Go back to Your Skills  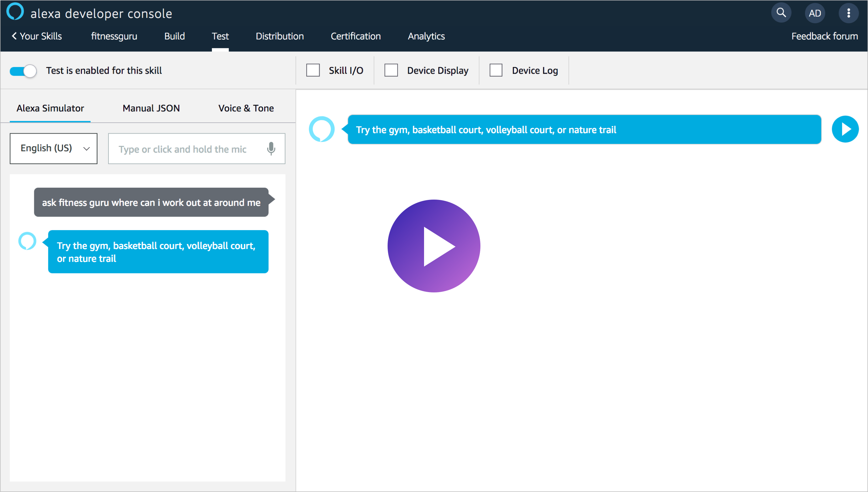[37, 36]
